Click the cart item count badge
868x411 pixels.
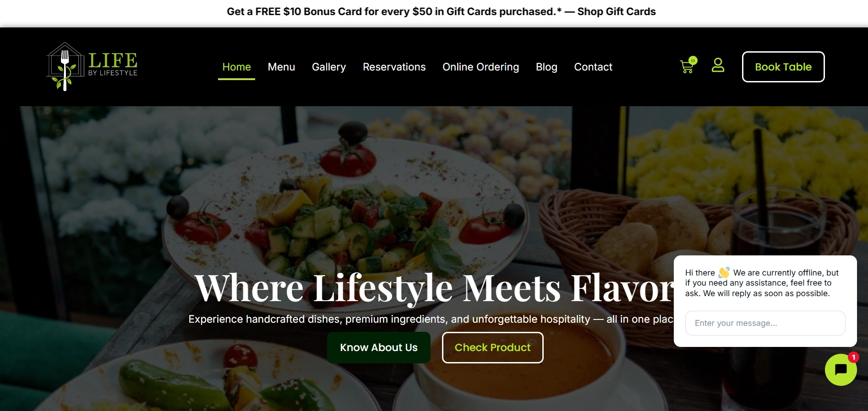[693, 60]
